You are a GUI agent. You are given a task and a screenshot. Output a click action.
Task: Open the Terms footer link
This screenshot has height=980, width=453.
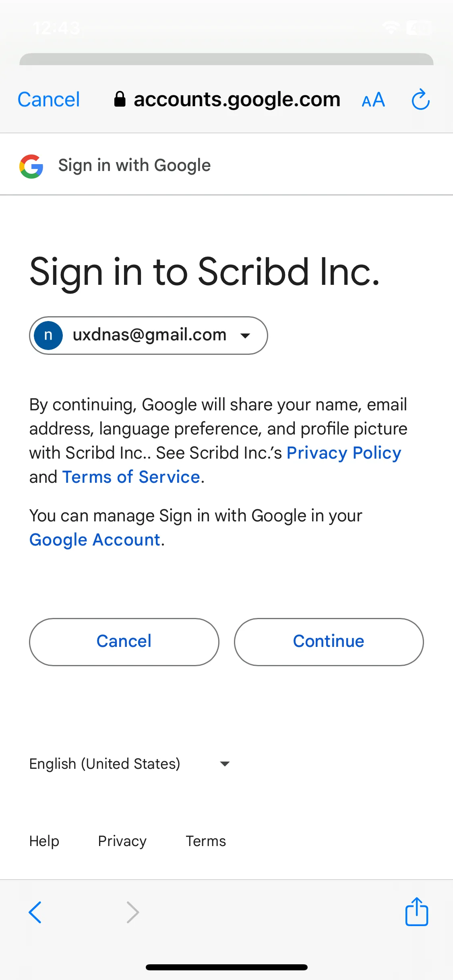[x=206, y=841]
